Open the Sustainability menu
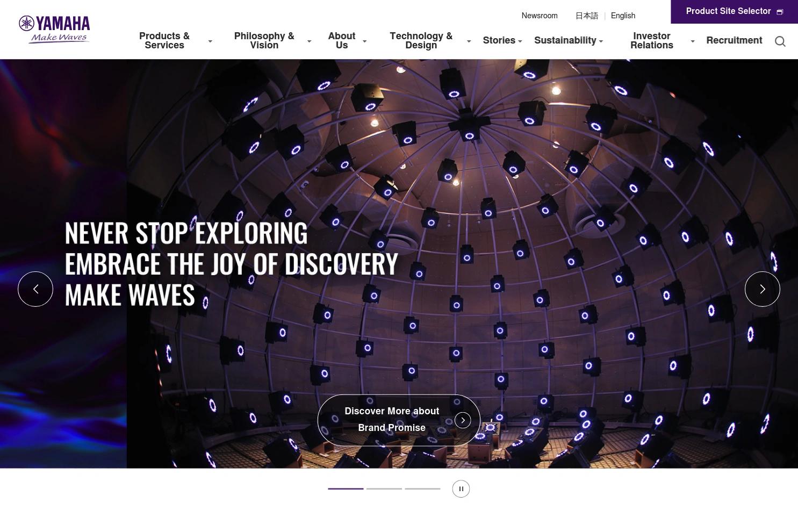Viewport: 798px width, 532px height. click(x=565, y=40)
